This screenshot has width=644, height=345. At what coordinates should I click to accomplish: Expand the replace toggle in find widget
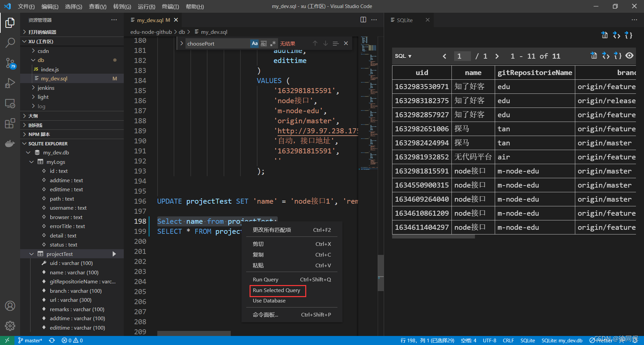(x=181, y=43)
